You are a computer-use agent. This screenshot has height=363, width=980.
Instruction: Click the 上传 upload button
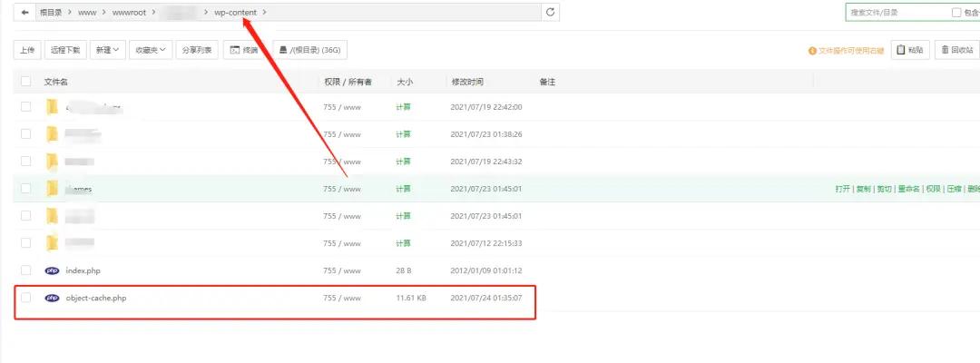pyautogui.click(x=27, y=50)
